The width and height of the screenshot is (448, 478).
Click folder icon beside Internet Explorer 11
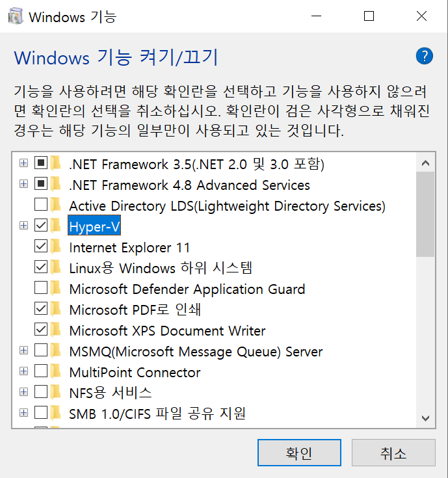coord(55,246)
